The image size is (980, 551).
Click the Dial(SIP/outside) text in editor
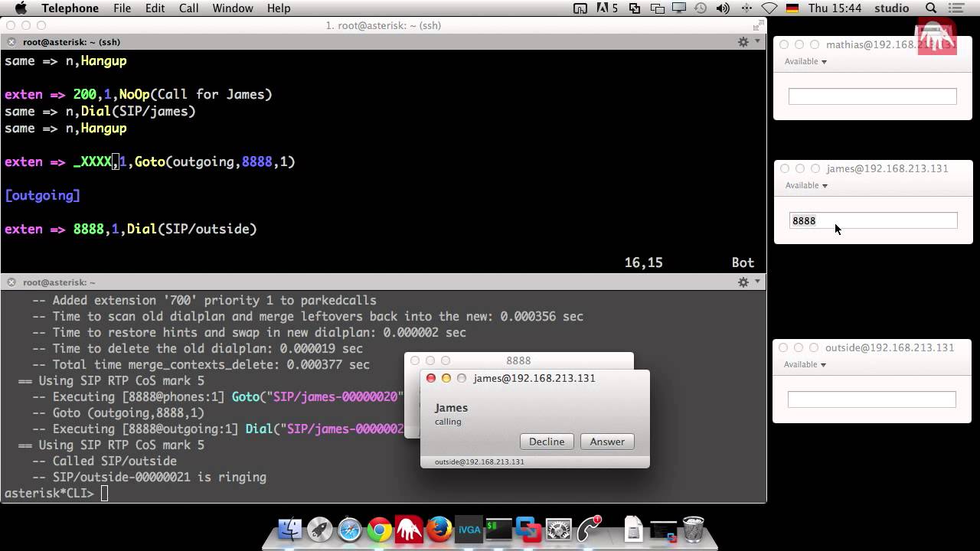[192, 229]
